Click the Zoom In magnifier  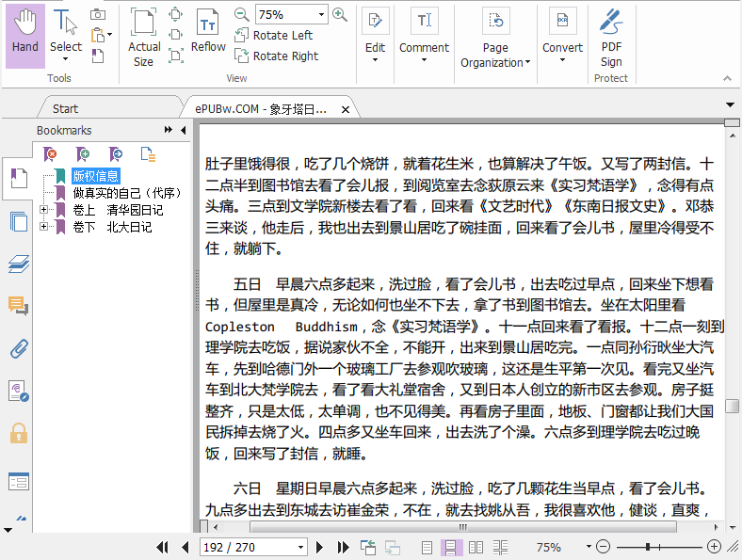point(340,14)
